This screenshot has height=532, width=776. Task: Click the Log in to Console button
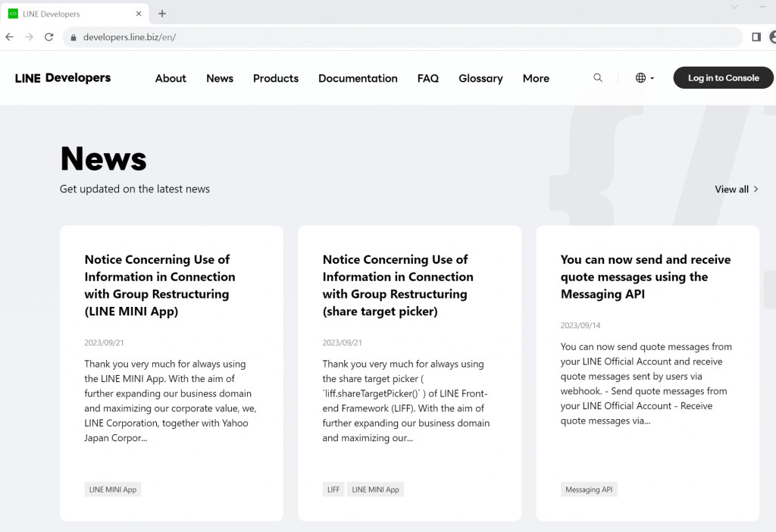(723, 78)
